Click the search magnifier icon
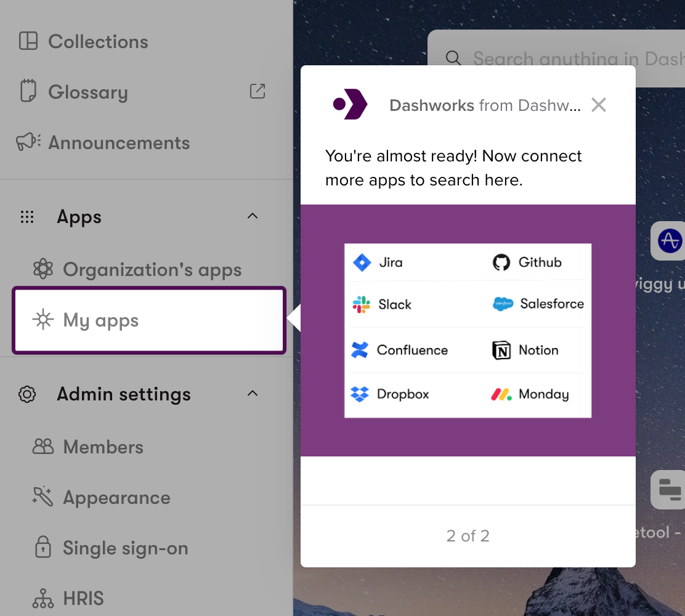The width and height of the screenshot is (685, 616). coord(453,58)
